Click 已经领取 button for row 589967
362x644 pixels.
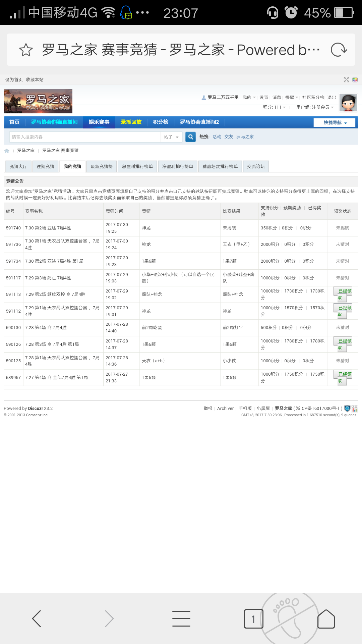coord(343,378)
